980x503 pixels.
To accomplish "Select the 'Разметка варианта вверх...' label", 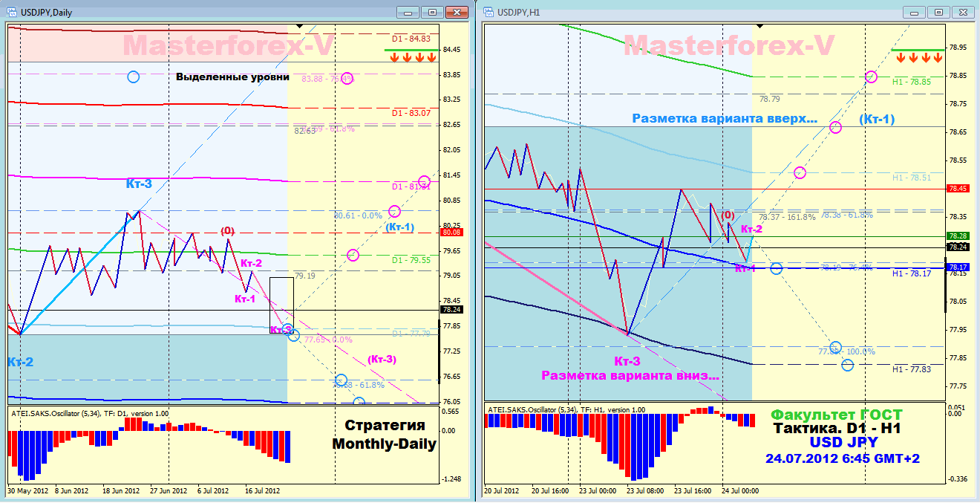I will click(725, 118).
